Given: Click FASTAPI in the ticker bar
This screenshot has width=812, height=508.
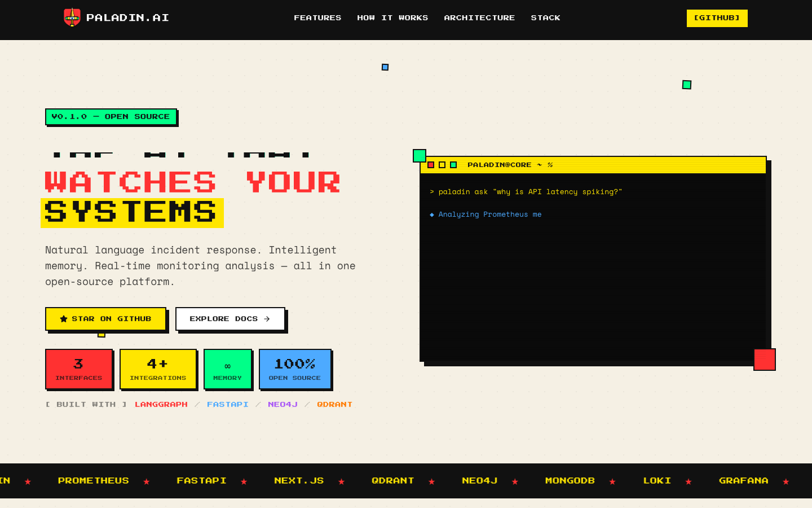Looking at the screenshot, I should coord(201,481).
